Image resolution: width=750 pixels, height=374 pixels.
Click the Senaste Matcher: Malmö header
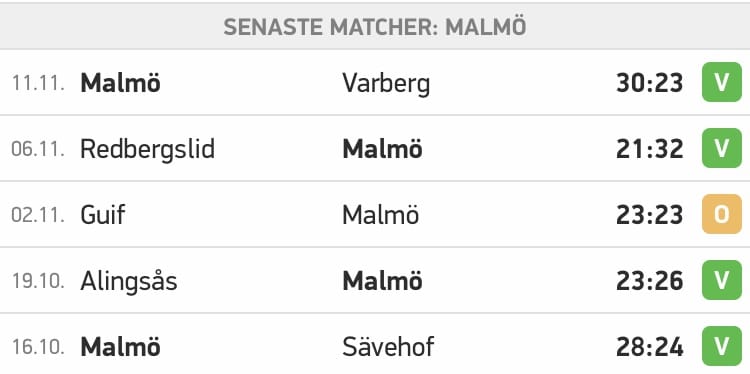[x=375, y=27]
